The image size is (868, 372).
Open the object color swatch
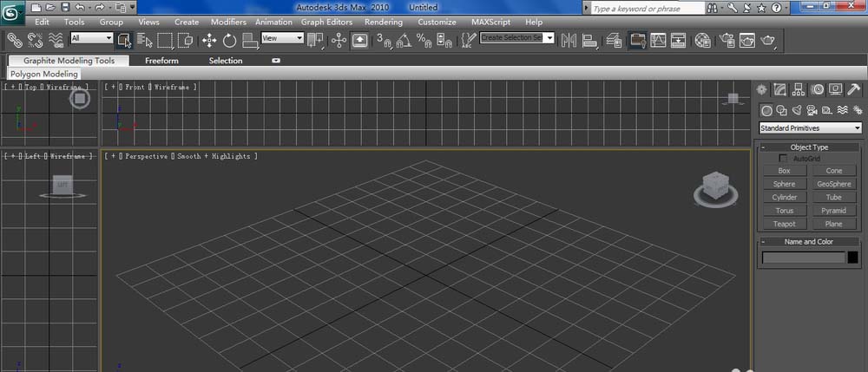(852, 258)
